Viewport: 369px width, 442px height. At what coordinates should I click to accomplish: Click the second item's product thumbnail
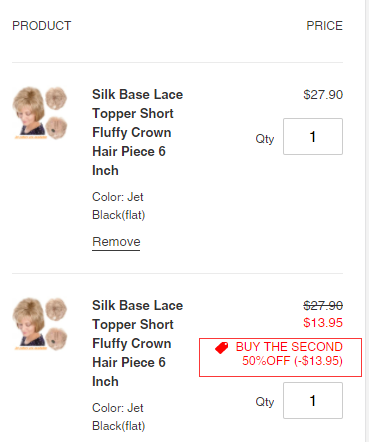(40, 324)
